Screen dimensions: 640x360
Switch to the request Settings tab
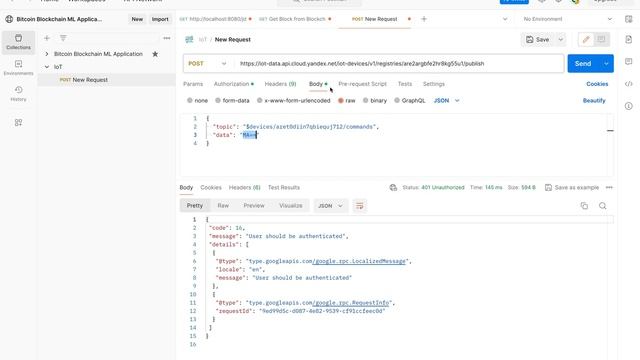[x=433, y=84]
